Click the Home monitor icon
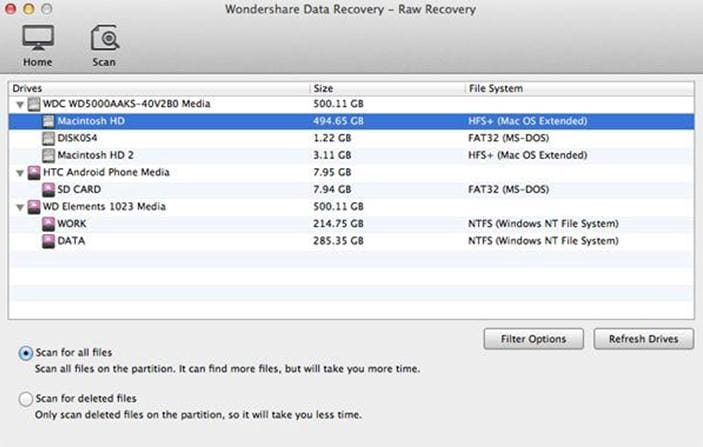 (38, 38)
